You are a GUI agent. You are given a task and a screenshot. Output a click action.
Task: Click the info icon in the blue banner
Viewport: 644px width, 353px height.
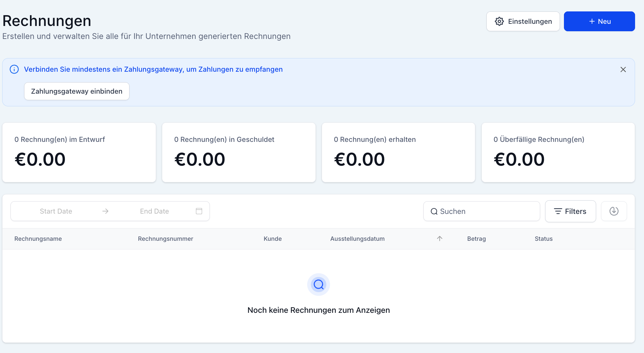[14, 69]
